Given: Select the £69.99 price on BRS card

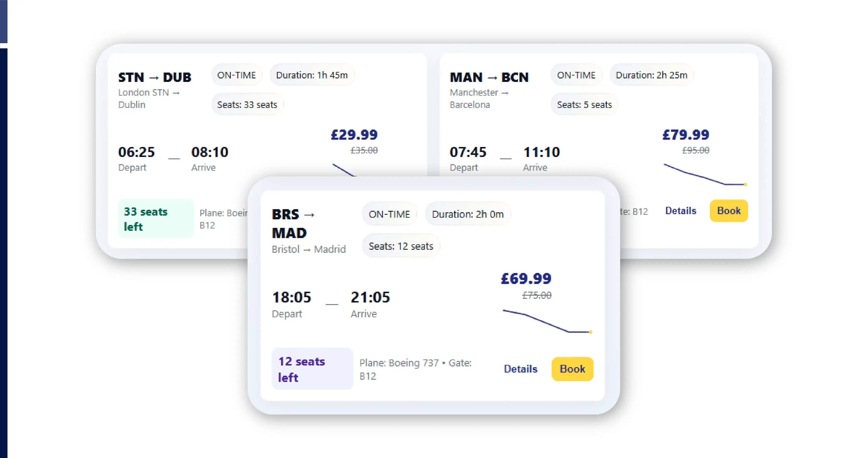Looking at the screenshot, I should 526,279.
